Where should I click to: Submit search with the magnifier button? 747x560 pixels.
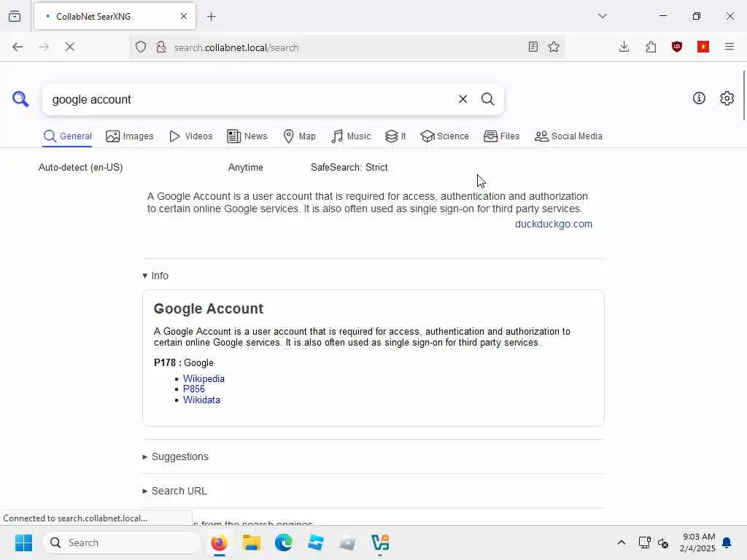[x=487, y=99]
